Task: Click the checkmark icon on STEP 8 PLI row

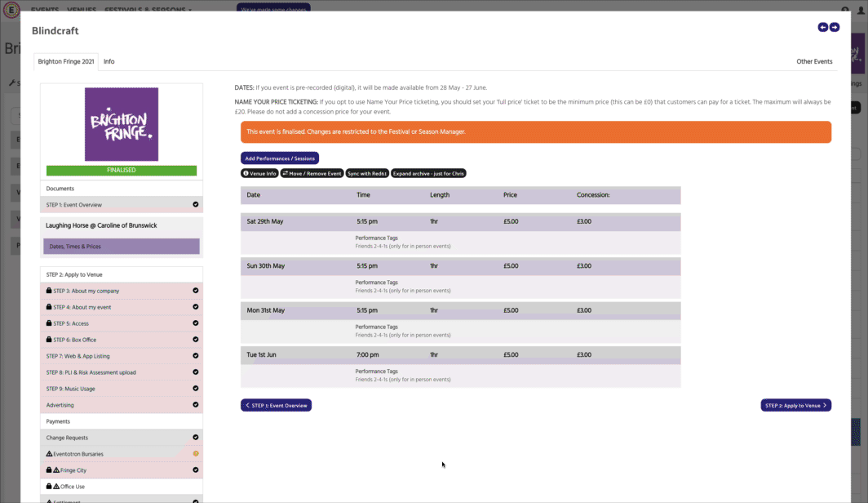Action: coord(196,372)
